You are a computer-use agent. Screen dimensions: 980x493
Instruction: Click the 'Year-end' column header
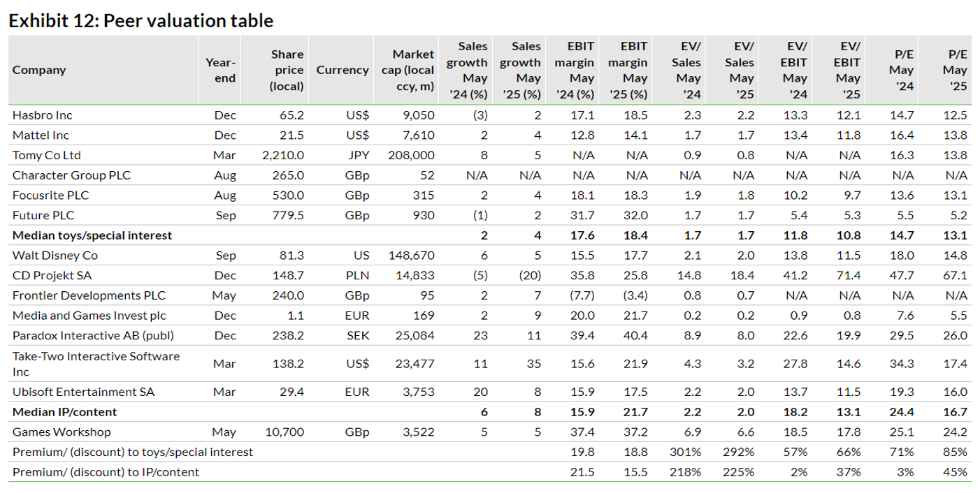tap(221, 70)
